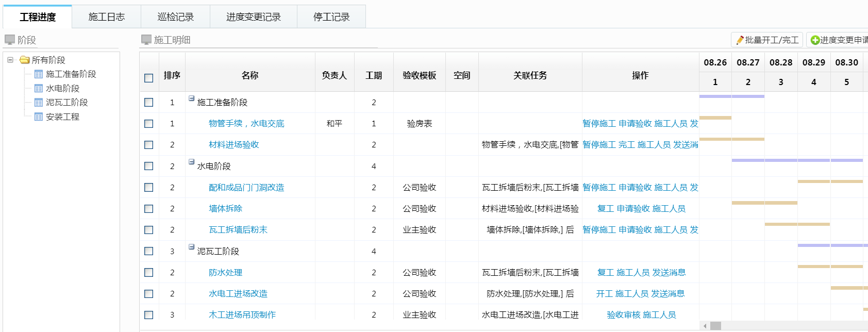
Task: Click the purple 施工准备阶段 Gantt bar
Action: [x=732, y=96]
